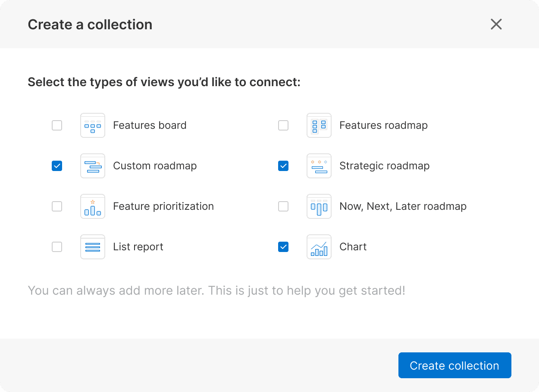
Task: Click the List report lines icon
Action: point(93,247)
